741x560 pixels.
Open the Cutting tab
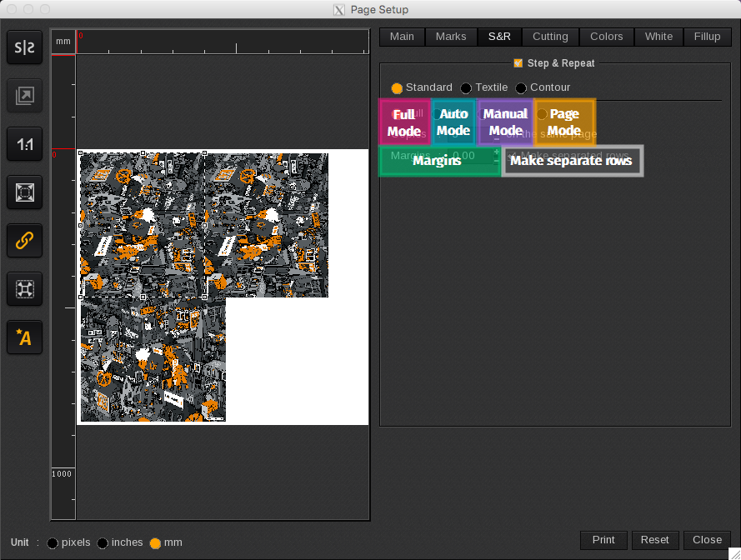click(x=550, y=37)
